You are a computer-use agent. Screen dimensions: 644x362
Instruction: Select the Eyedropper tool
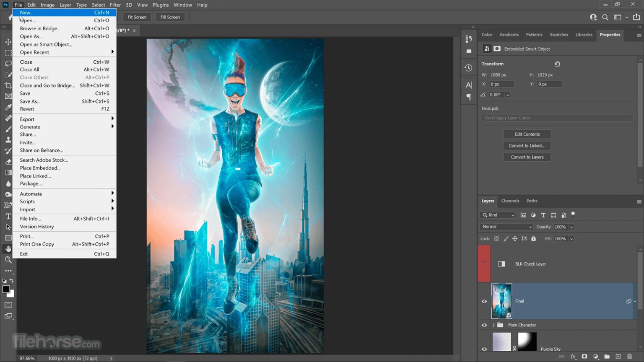(8, 107)
